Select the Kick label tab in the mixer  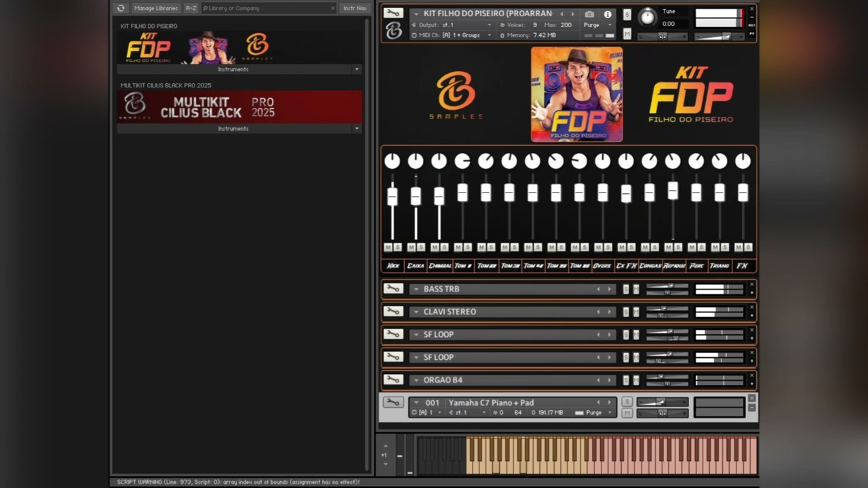pos(393,266)
